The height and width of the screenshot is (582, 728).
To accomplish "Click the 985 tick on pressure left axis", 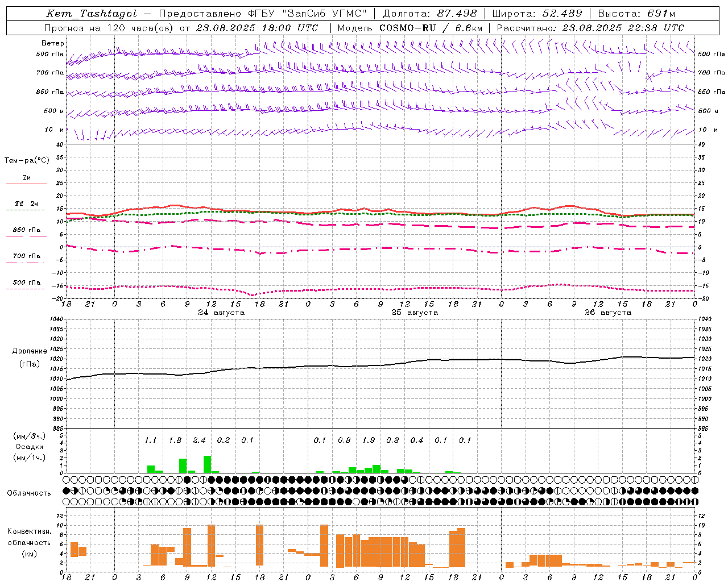I will pos(57,429).
